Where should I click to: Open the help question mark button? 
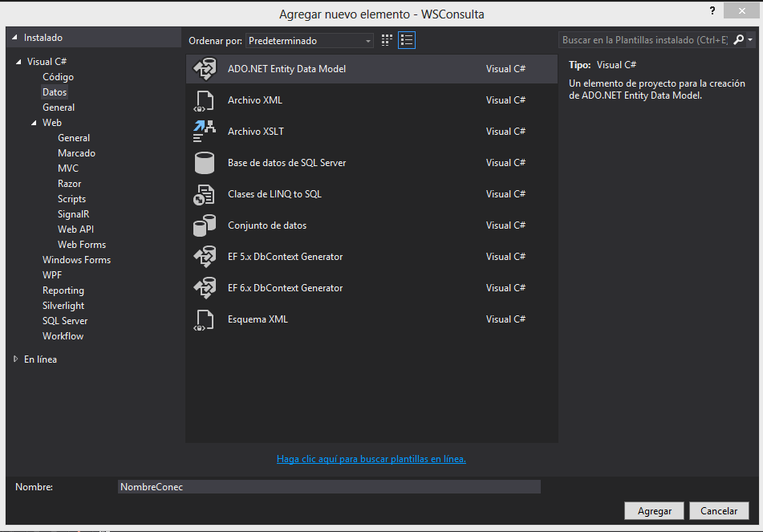pyautogui.click(x=712, y=10)
